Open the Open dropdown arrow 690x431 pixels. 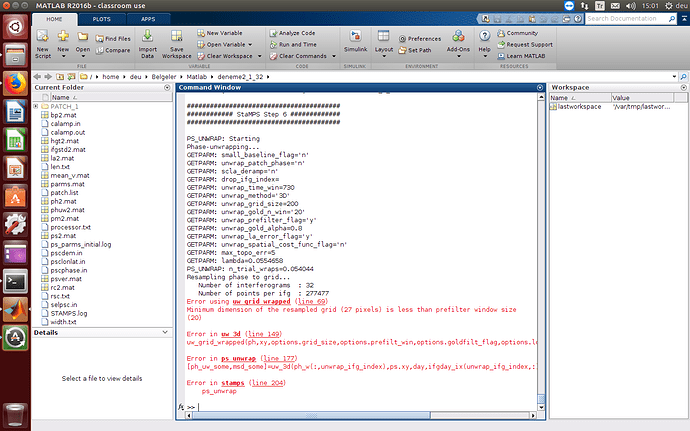83,56
